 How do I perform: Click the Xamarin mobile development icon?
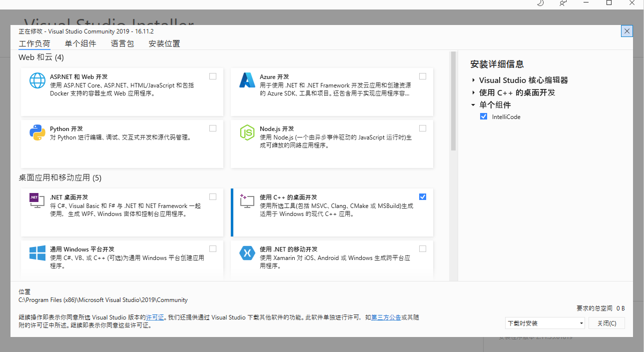click(x=247, y=252)
